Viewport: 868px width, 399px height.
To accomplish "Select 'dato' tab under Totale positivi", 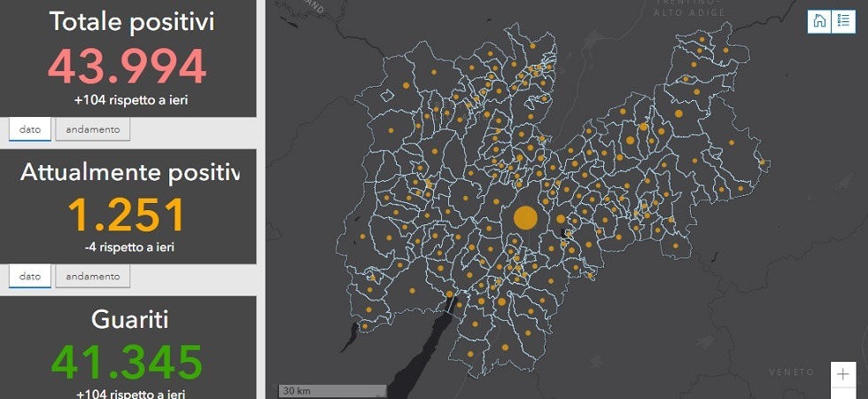I will click(x=30, y=129).
